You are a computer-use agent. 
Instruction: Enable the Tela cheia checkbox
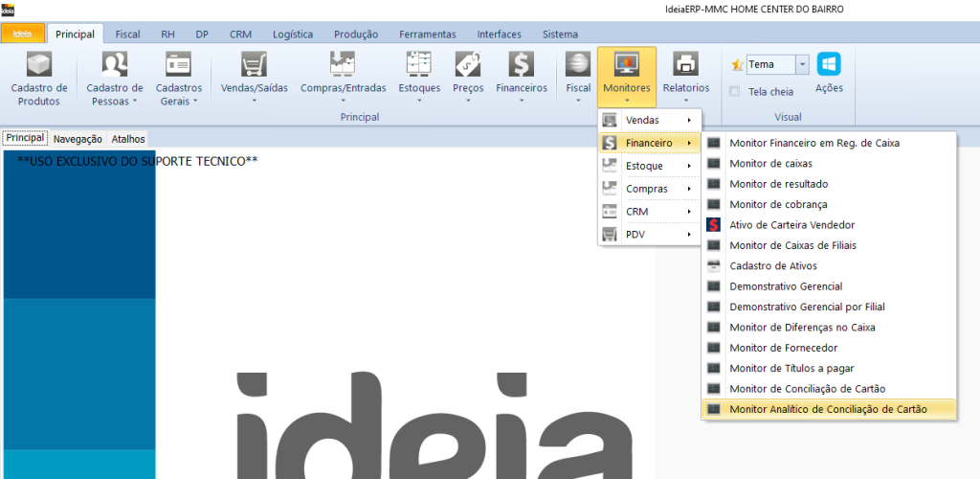(735, 92)
